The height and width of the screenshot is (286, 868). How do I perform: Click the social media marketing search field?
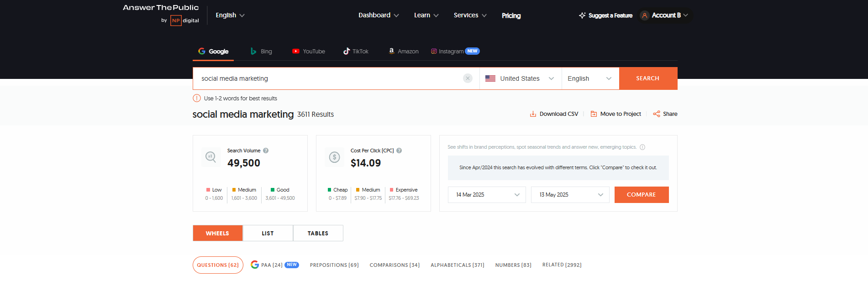pyautogui.click(x=329, y=78)
